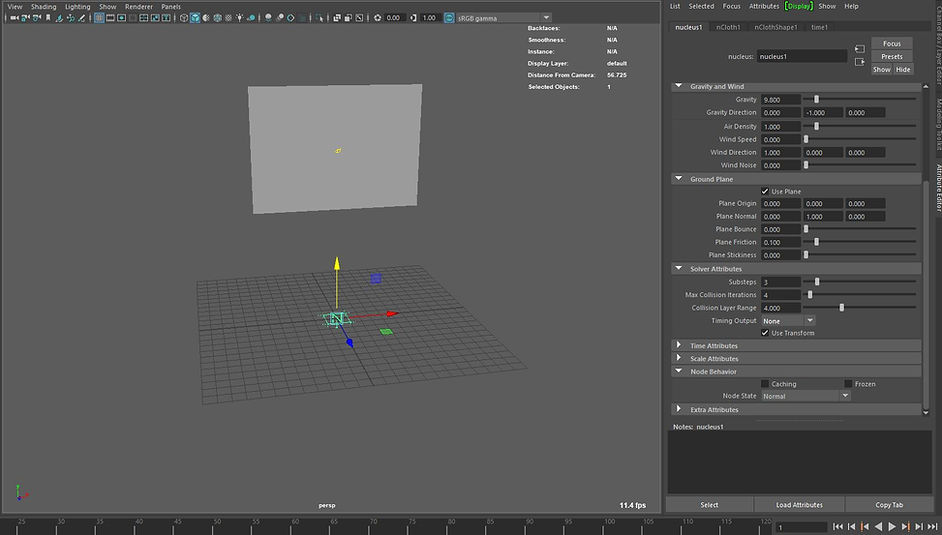The image size is (942, 535).
Task: Uncheck the Use Transform checkbox
Action: click(765, 333)
